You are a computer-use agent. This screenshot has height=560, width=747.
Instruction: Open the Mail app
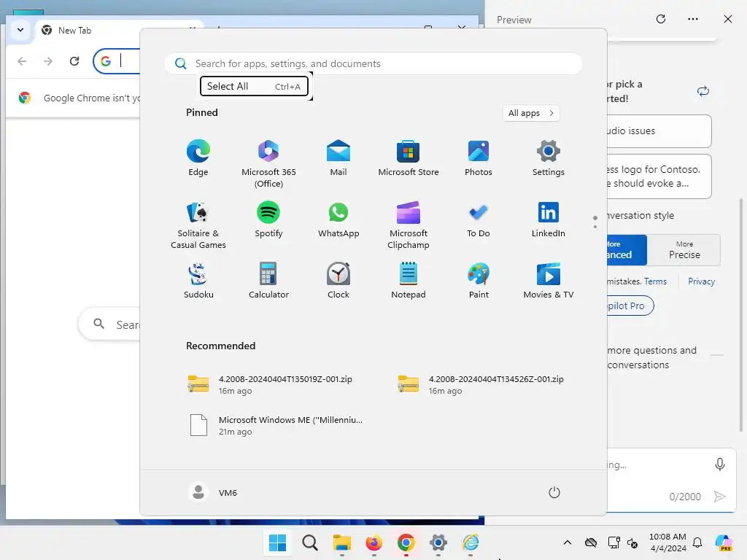coord(338,158)
